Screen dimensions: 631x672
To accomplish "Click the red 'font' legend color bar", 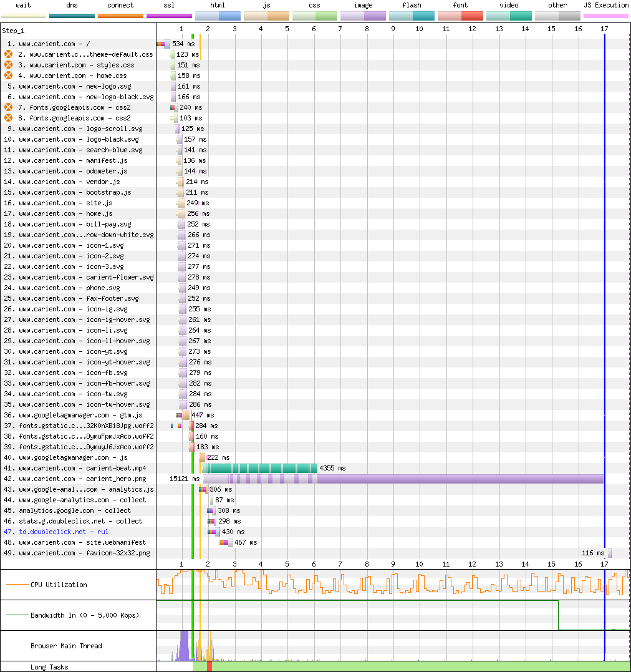I will (x=461, y=16).
